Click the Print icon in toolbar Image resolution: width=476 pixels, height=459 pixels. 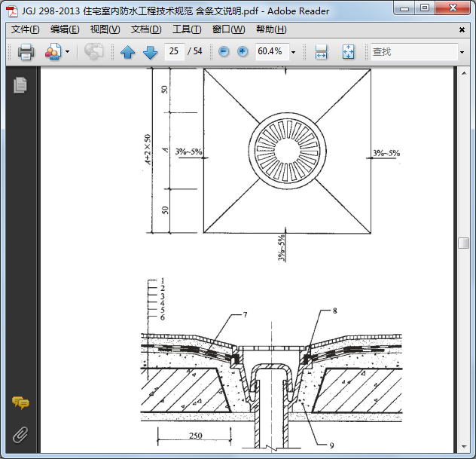[x=26, y=52]
